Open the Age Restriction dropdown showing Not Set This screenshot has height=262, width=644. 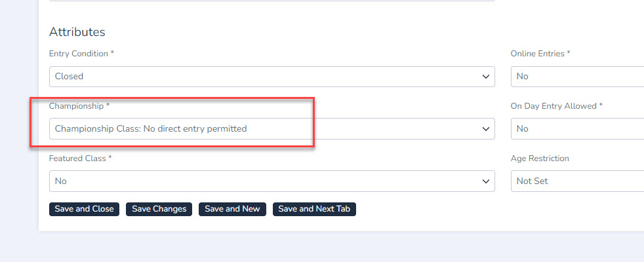[577, 181]
